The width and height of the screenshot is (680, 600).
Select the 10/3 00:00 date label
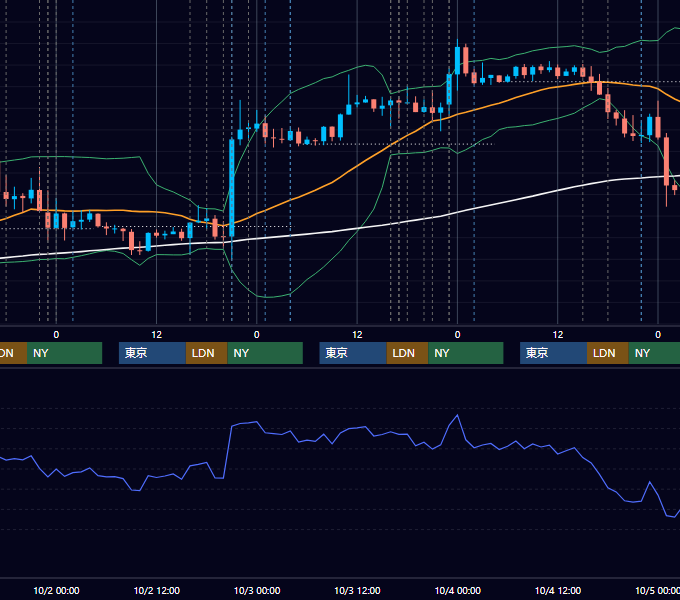(257, 590)
